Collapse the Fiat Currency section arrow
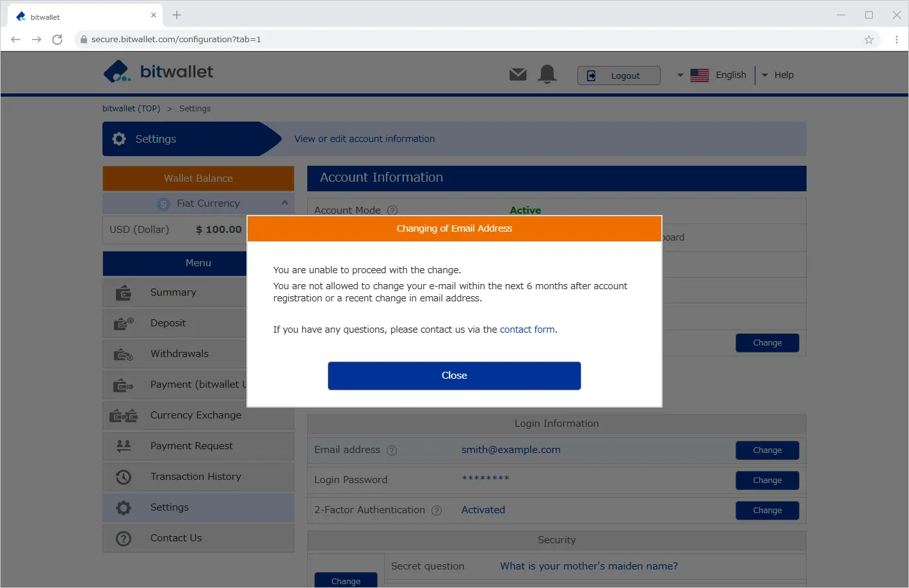909x588 pixels. [x=285, y=202]
